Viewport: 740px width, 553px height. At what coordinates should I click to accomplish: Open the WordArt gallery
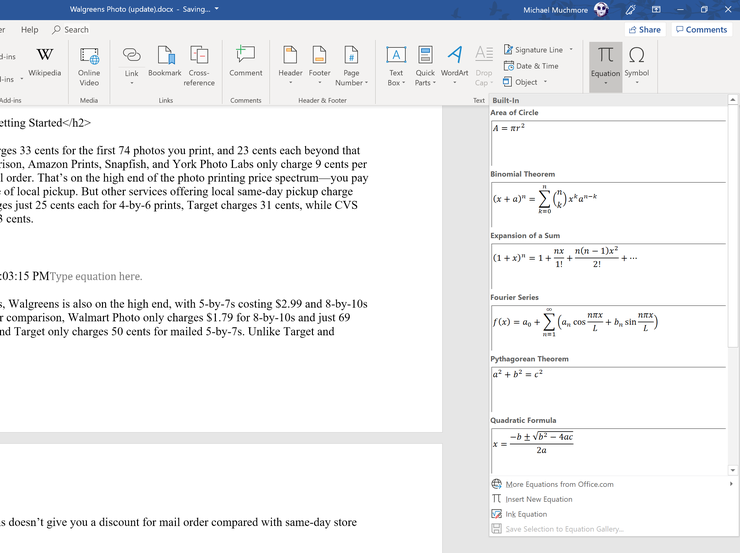pyautogui.click(x=454, y=60)
